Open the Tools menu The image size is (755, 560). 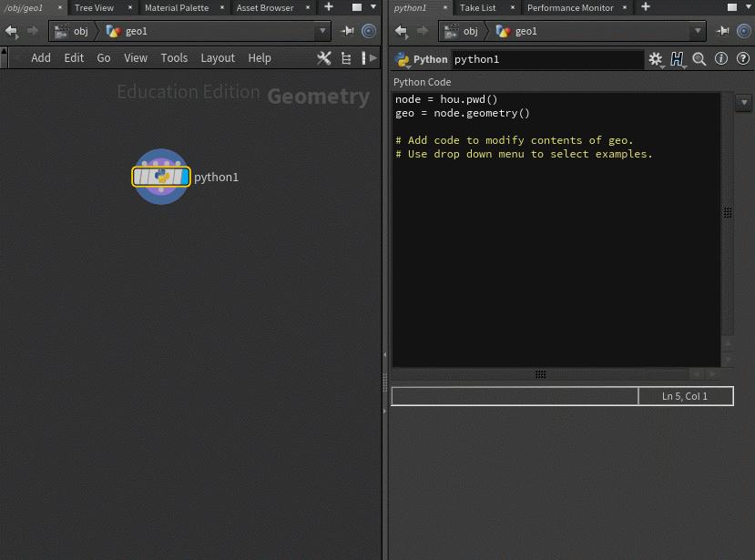click(x=174, y=57)
